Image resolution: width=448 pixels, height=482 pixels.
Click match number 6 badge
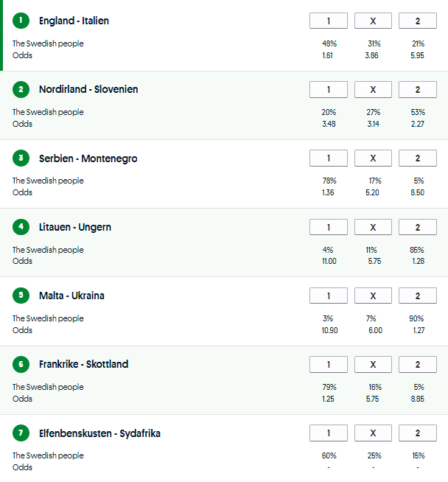21,364
